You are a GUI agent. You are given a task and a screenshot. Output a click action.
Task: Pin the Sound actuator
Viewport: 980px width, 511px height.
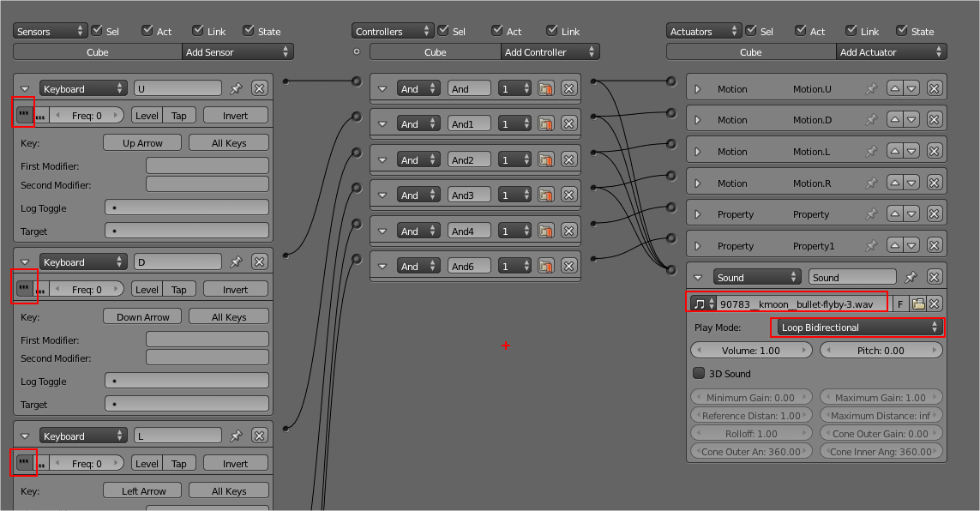click(x=911, y=277)
